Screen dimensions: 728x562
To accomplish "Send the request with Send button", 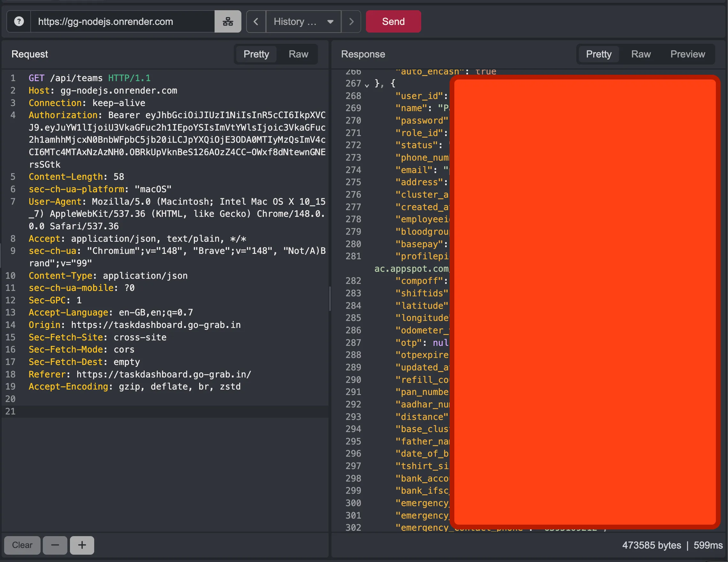I will click(393, 21).
